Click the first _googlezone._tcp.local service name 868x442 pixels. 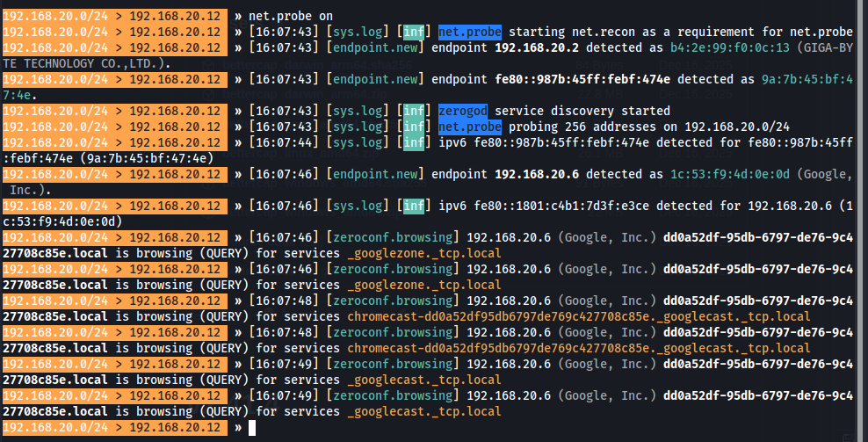(423, 254)
